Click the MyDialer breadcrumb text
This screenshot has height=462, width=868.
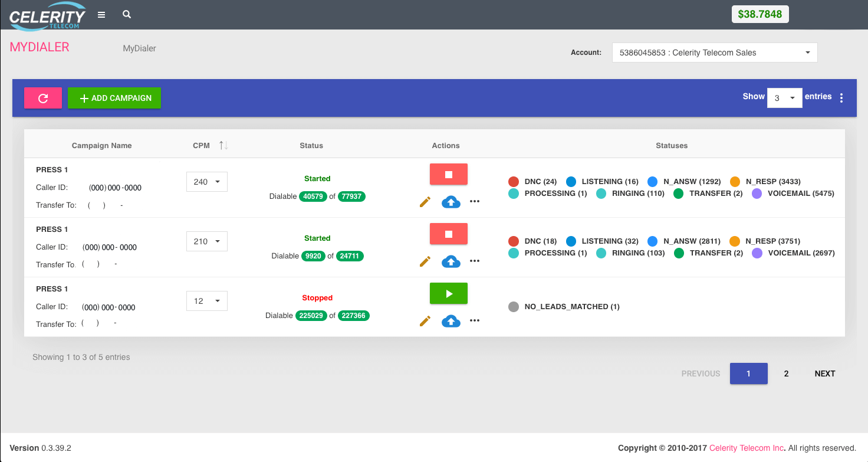[139, 48]
